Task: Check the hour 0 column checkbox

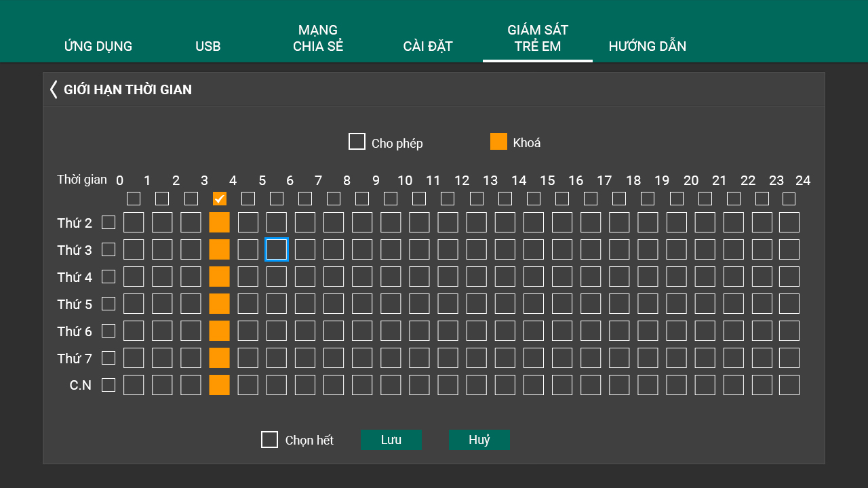Action: point(134,199)
